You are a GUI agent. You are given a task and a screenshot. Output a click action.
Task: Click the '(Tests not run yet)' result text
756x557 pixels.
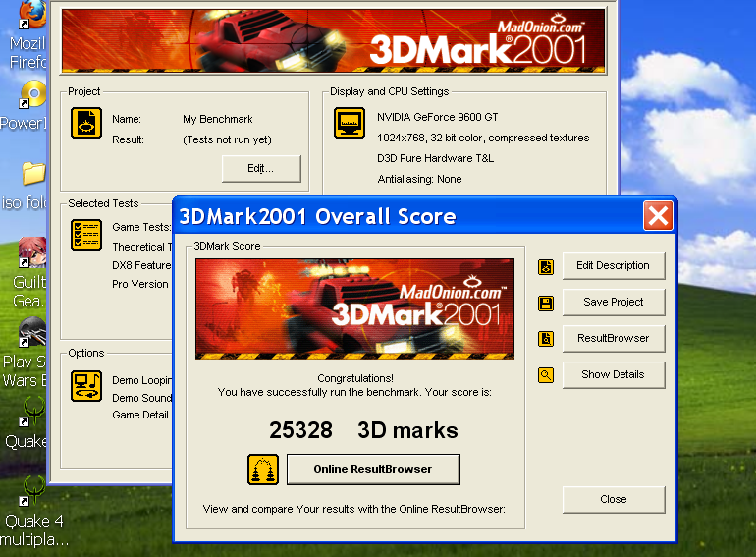[x=227, y=139]
